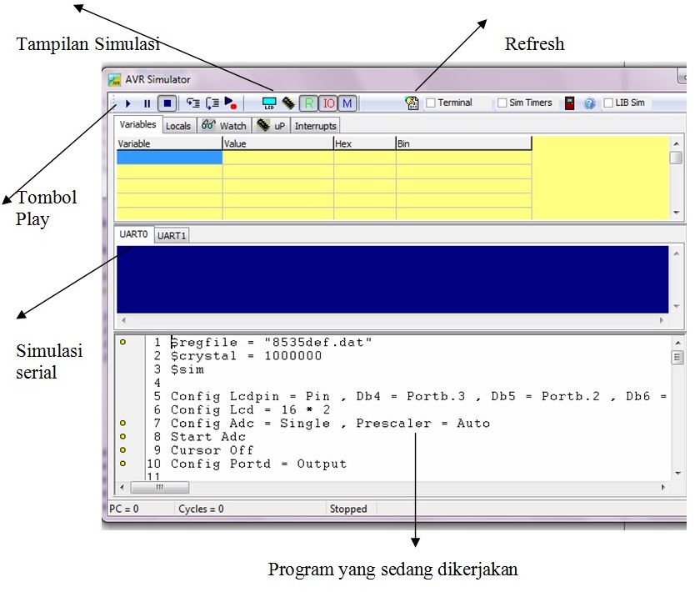Viewport: 700px width, 592px height.
Task: Select the UART1 tab
Action: tap(172, 235)
